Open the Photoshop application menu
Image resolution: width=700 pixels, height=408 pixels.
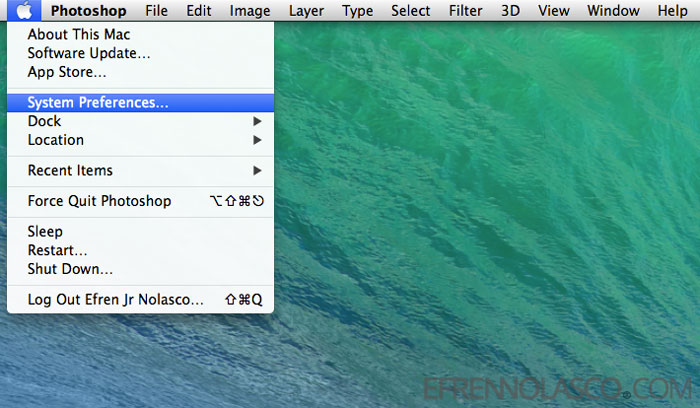click(x=88, y=10)
